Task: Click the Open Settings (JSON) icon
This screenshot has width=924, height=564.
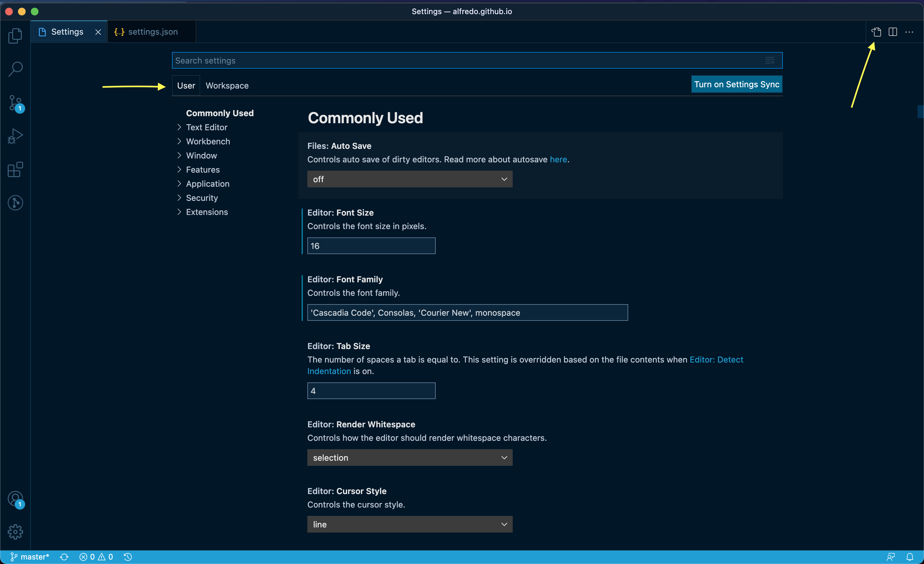Action: coord(876,32)
